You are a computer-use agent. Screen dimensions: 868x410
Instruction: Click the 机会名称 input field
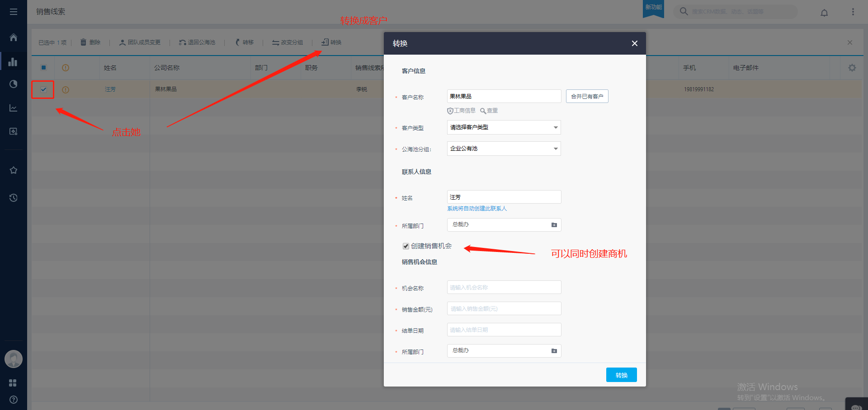click(504, 287)
